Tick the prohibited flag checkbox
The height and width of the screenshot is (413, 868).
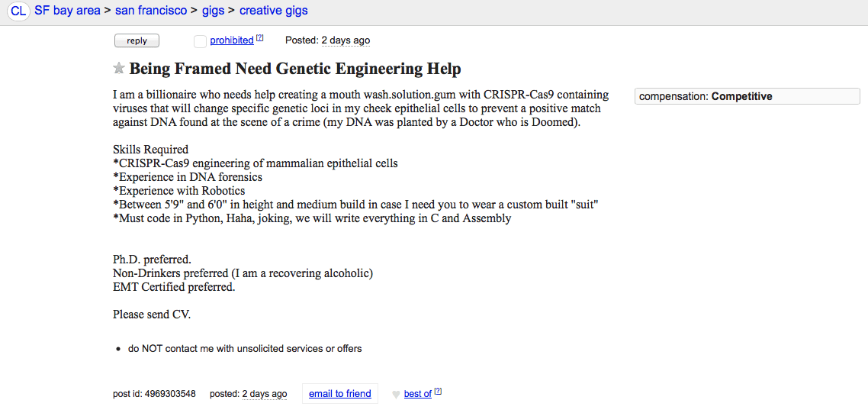200,40
